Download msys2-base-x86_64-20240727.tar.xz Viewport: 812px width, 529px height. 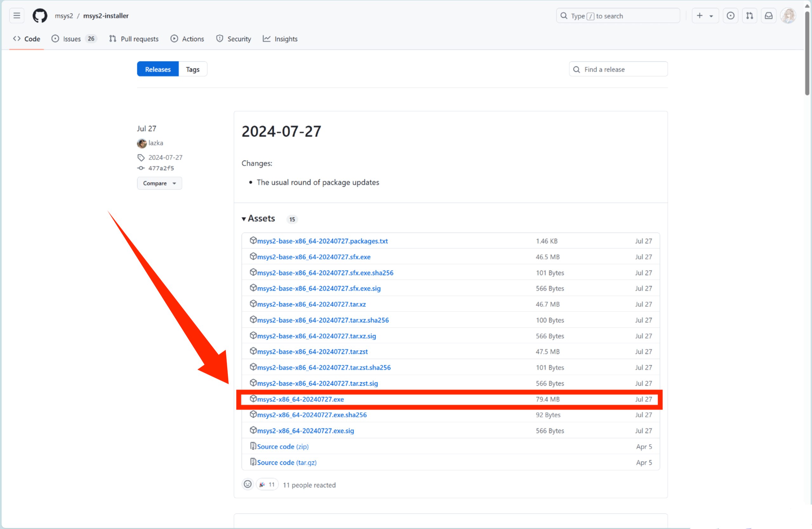point(311,304)
